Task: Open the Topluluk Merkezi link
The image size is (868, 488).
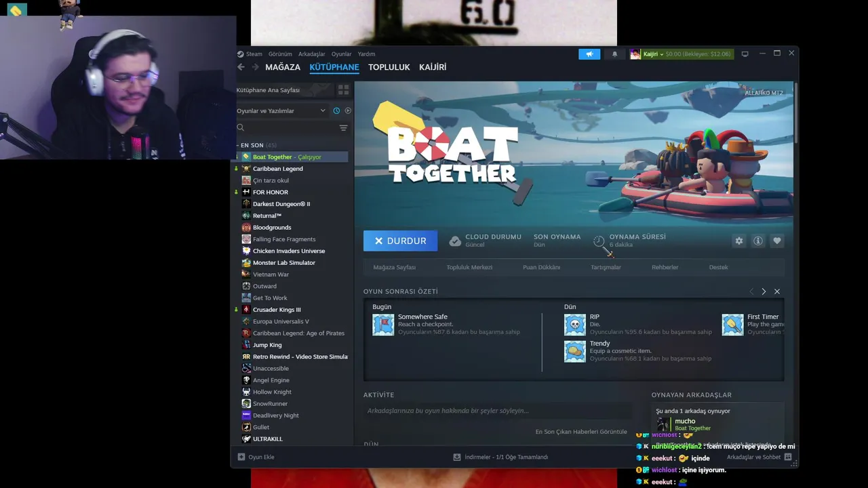Action: (469, 267)
